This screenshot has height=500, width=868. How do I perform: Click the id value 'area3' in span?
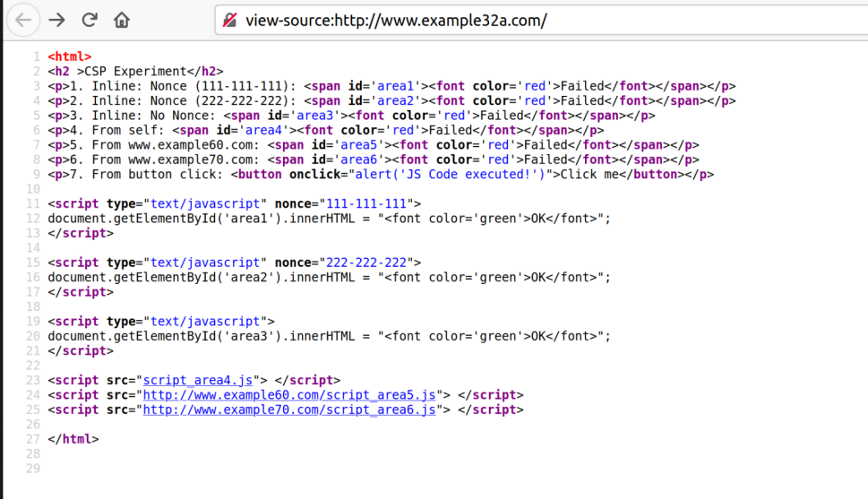(x=315, y=116)
